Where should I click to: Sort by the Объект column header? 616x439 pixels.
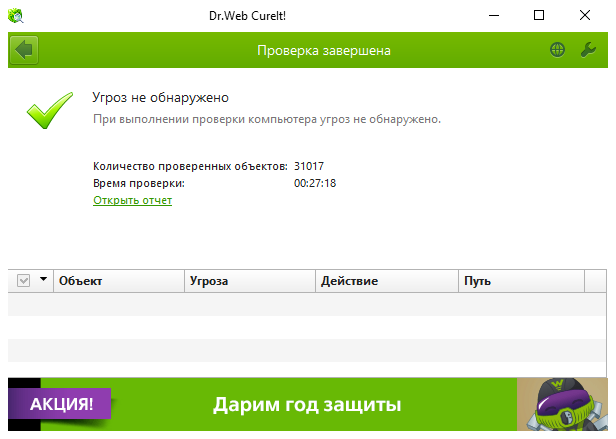click(119, 281)
